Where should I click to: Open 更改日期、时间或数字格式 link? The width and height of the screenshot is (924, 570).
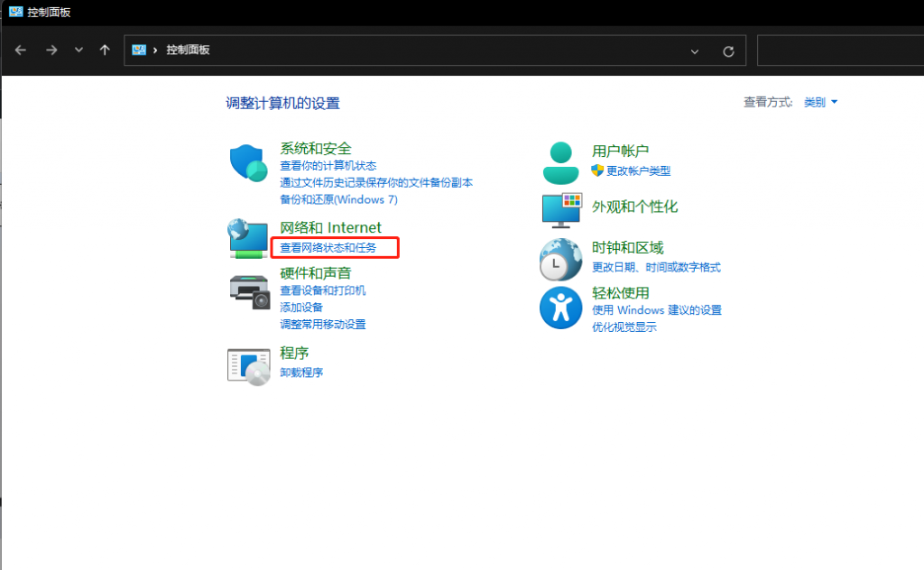656,267
